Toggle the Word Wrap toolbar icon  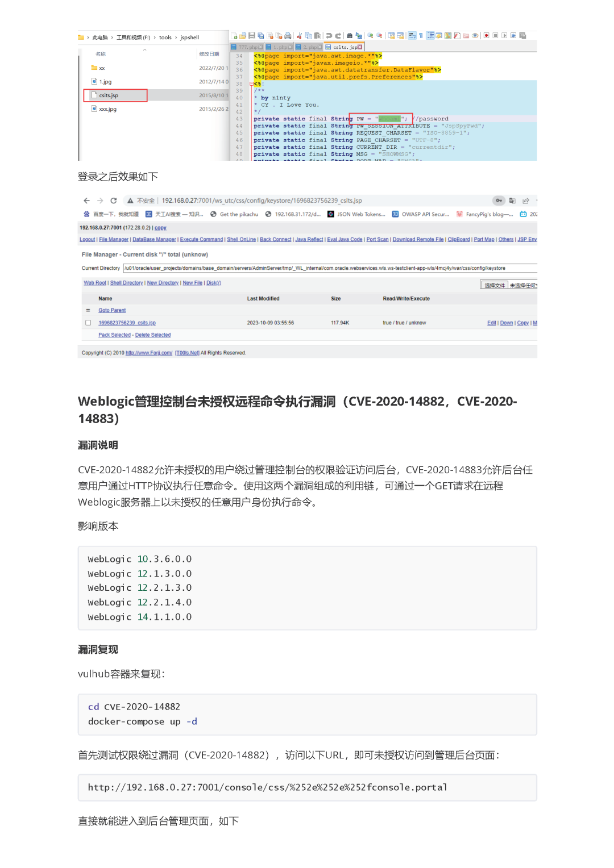pos(412,36)
